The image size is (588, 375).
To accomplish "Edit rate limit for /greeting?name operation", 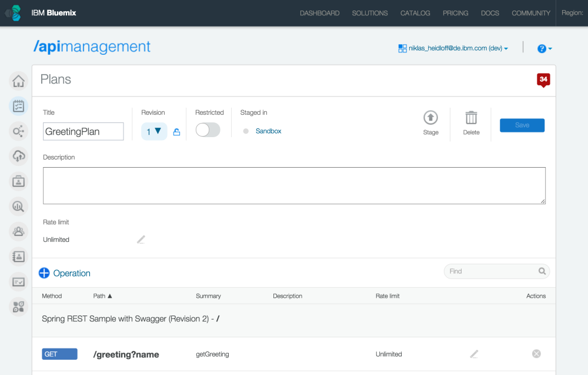I will coord(475,354).
